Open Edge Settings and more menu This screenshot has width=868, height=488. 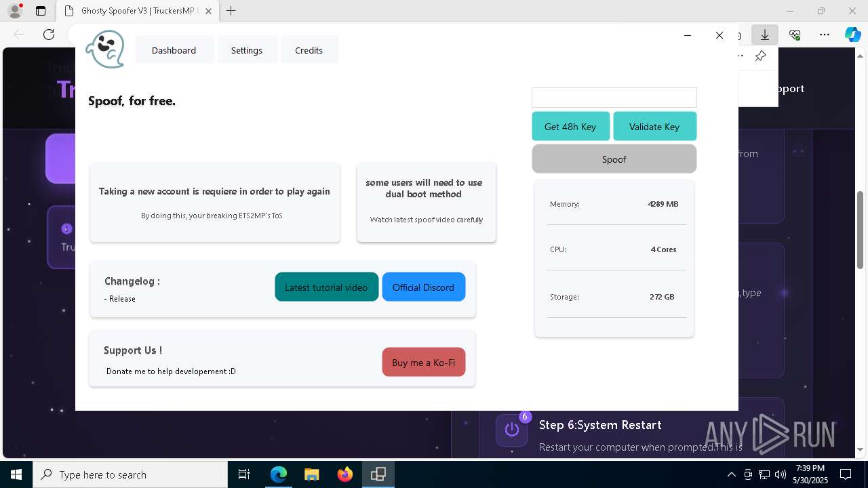point(825,35)
